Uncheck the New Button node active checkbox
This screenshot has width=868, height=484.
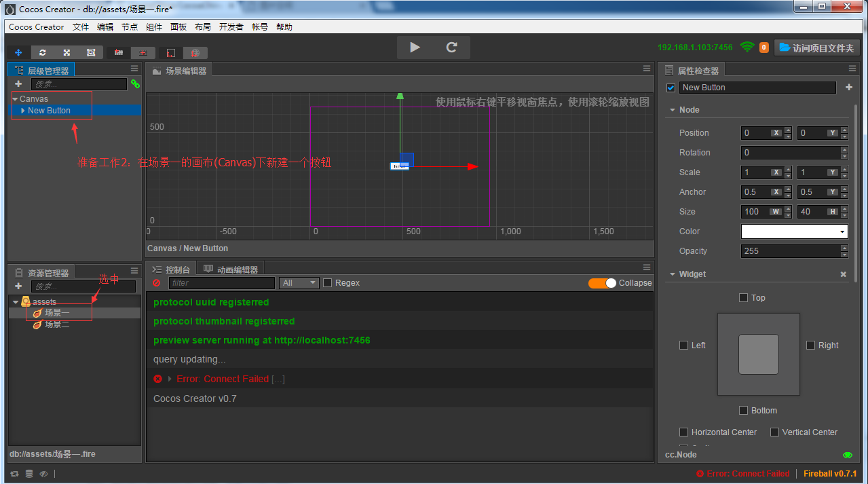click(671, 88)
